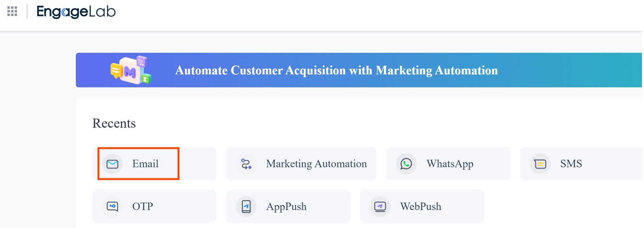Click the EngageLab logo

(x=76, y=12)
